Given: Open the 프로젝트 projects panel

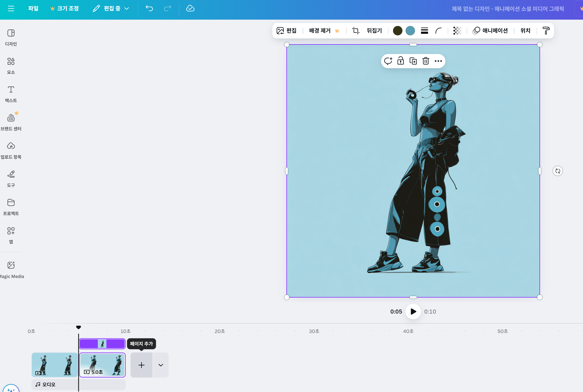Looking at the screenshot, I should pos(11,207).
